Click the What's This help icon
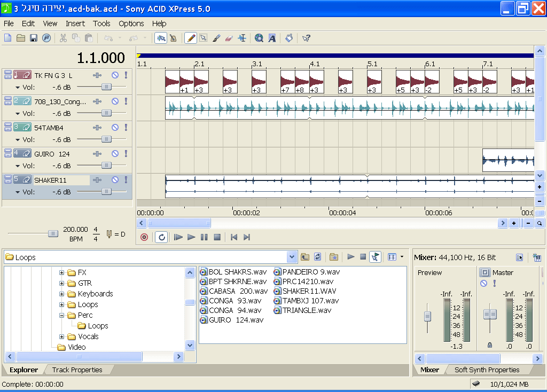547x392 pixels. 306,38
